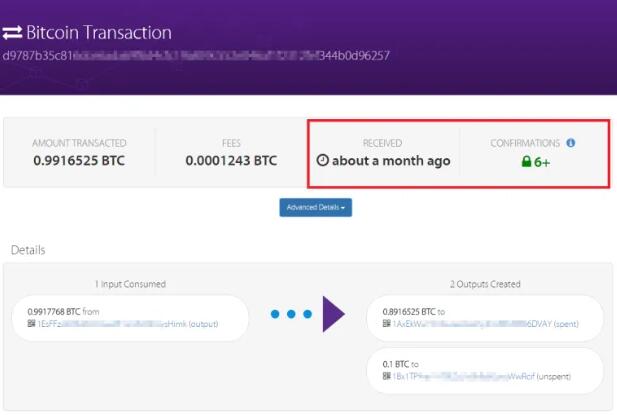Click the green lock confirmations icon
The width and height of the screenshot is (617, 415).
point(526,162)
